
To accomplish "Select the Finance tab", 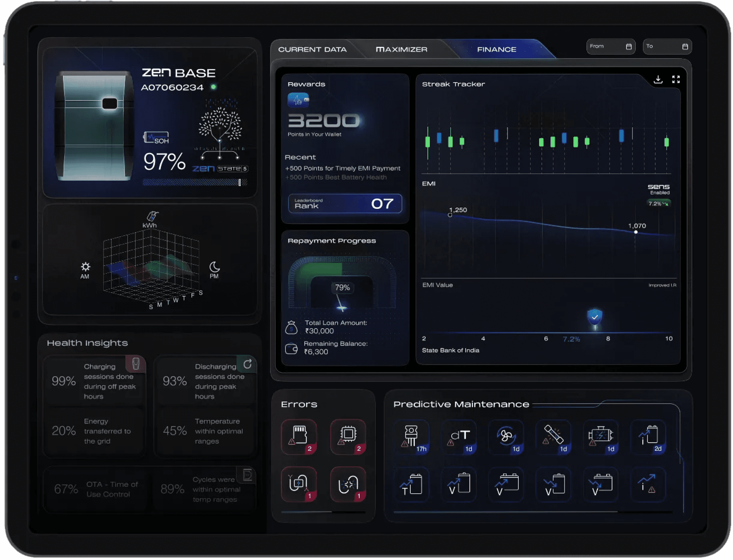I will click(x=496, y=50).
